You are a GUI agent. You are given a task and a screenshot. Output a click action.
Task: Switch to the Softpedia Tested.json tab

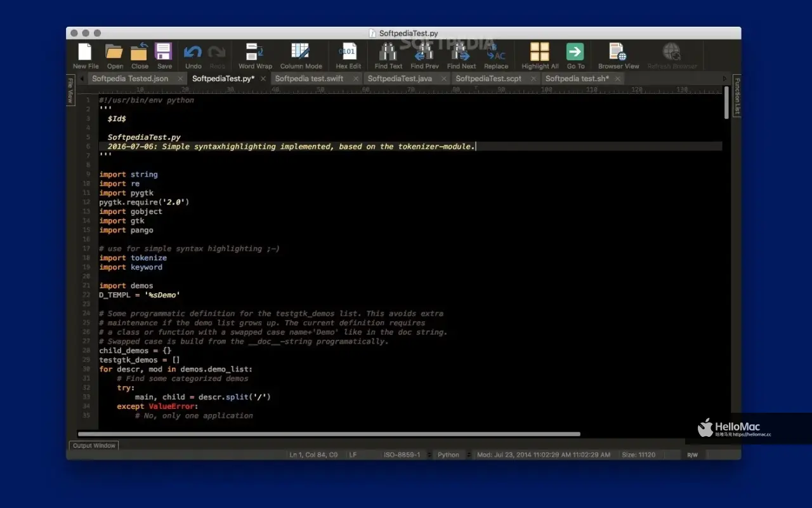(x=130, y=79)
